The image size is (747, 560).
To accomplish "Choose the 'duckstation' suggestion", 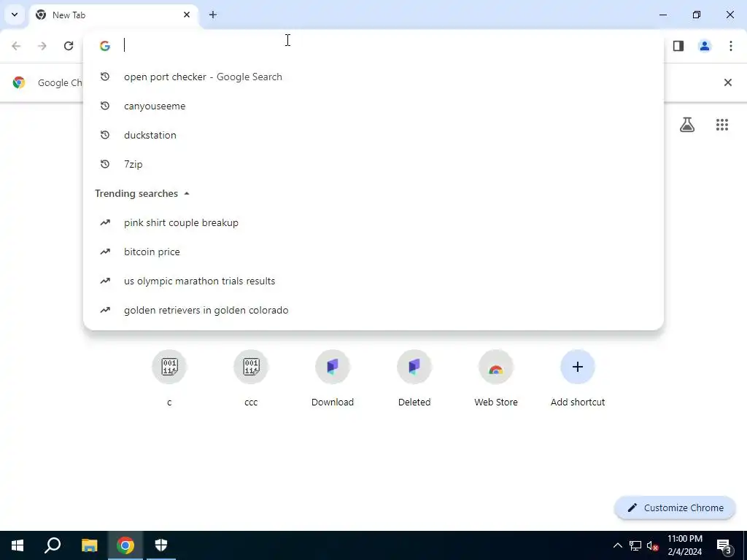I will point(373,135).
